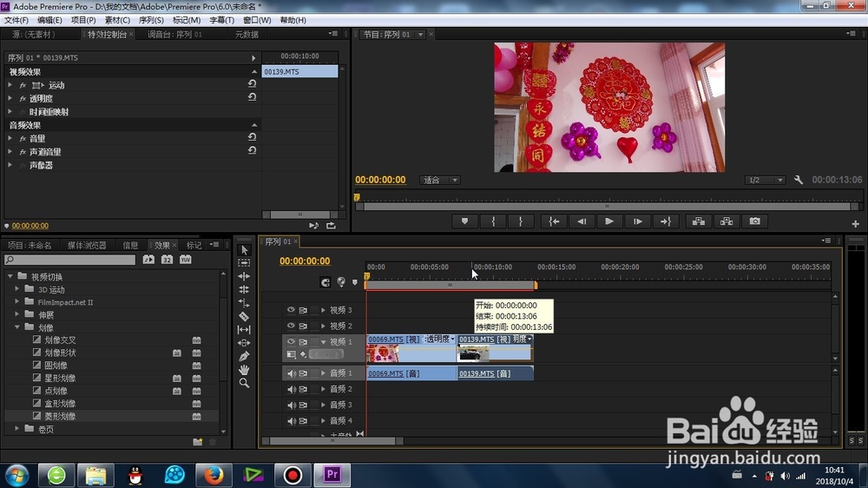Toggle visibility of 视频 1 track
The width and height of the screenshot is (868, 488).
pos(291,342)
